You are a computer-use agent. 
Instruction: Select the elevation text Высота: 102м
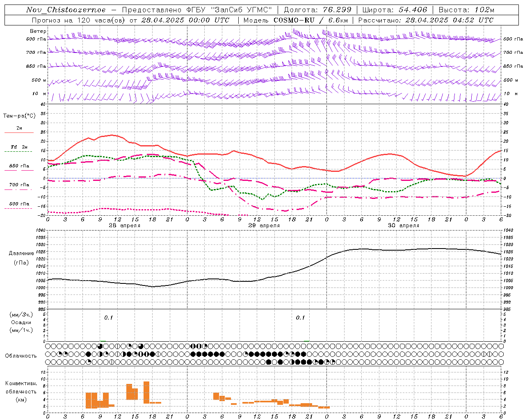coord(466,10)
